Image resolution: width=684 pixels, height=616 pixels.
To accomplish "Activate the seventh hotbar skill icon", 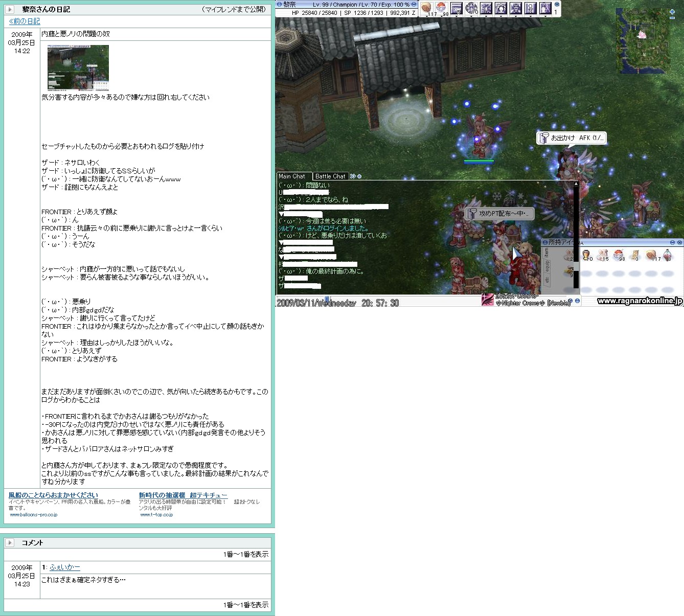I will 515,8.
